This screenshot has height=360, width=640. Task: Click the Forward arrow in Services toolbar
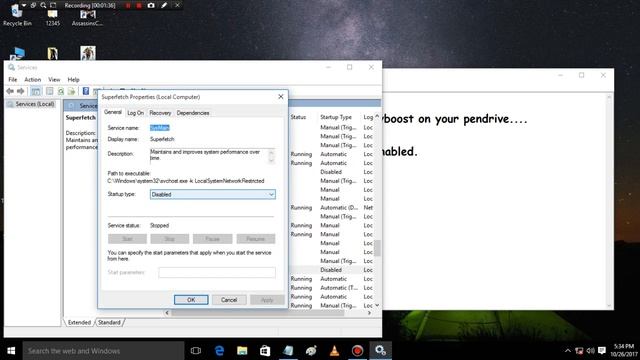click(x=20, y=91)
